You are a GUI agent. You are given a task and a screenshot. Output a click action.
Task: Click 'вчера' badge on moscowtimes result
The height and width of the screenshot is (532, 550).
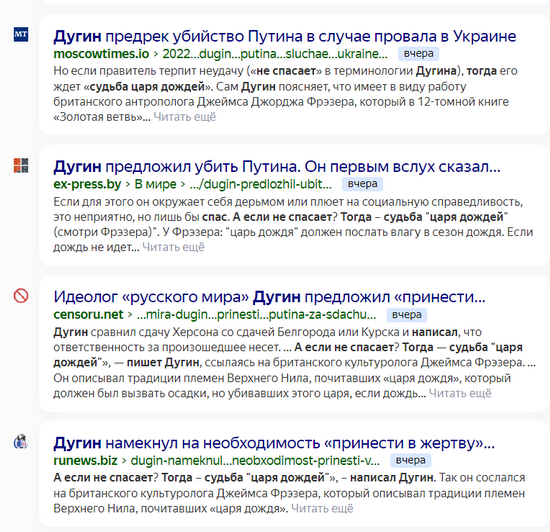[x=418, y=54]
